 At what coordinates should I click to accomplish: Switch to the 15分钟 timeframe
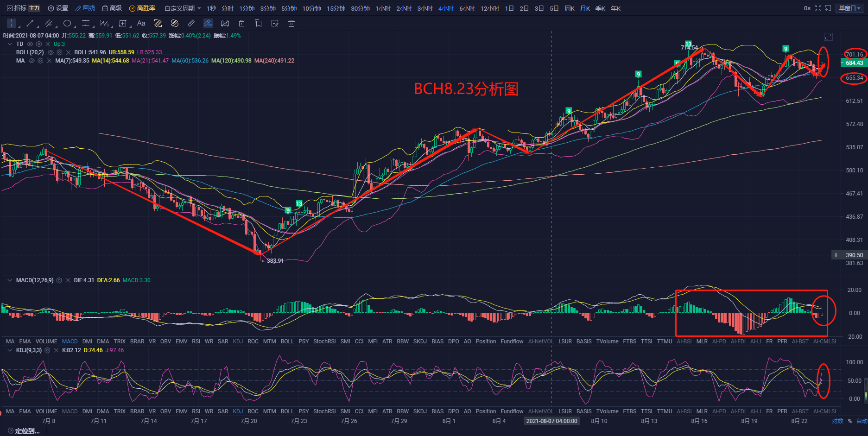(336, 8)
